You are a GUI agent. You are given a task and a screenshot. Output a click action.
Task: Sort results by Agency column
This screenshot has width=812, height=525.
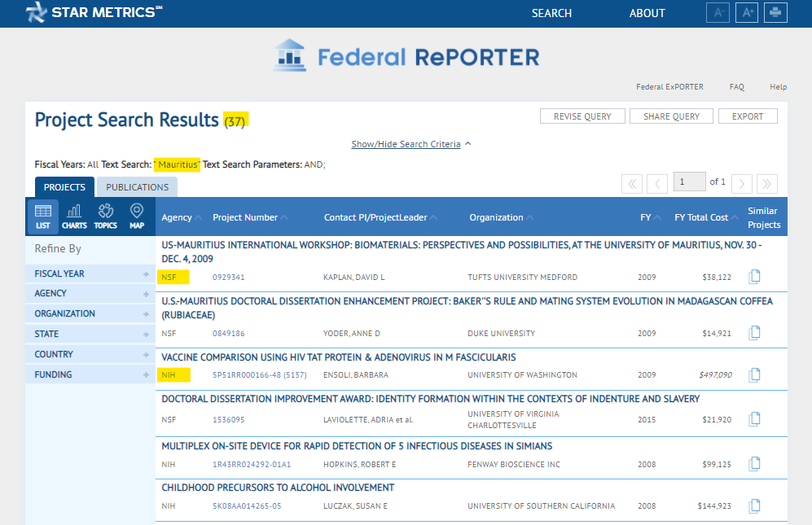point(182,217)
